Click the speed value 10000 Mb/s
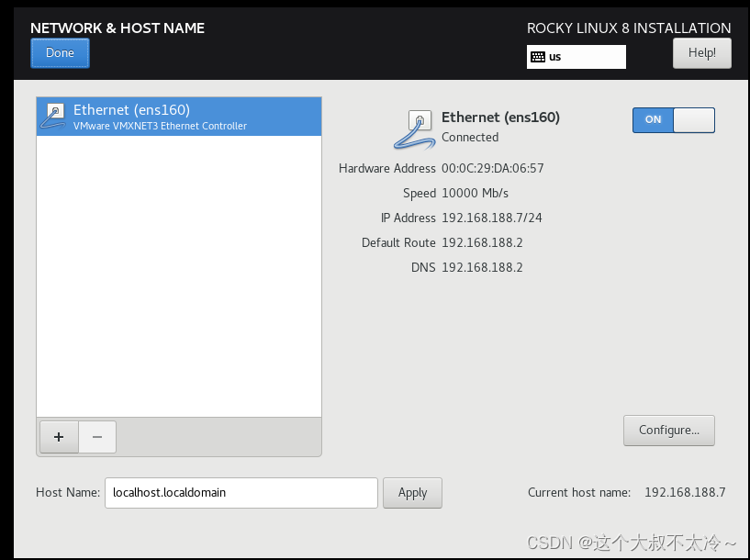This screenshot has height=560, width=750. (475, 193)
